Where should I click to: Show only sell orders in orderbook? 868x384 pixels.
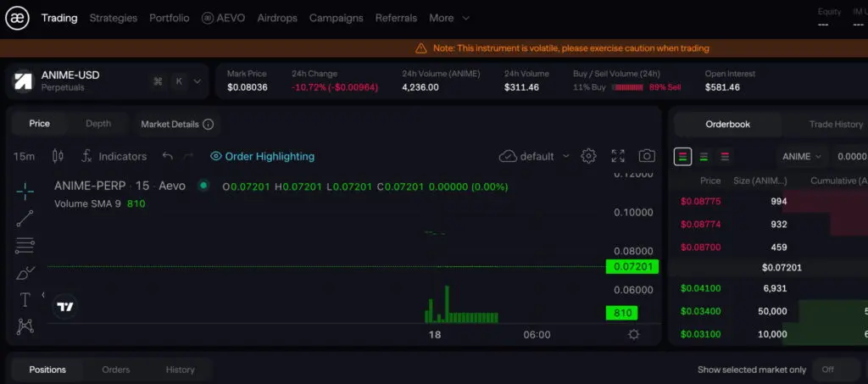tap(725, 157)
